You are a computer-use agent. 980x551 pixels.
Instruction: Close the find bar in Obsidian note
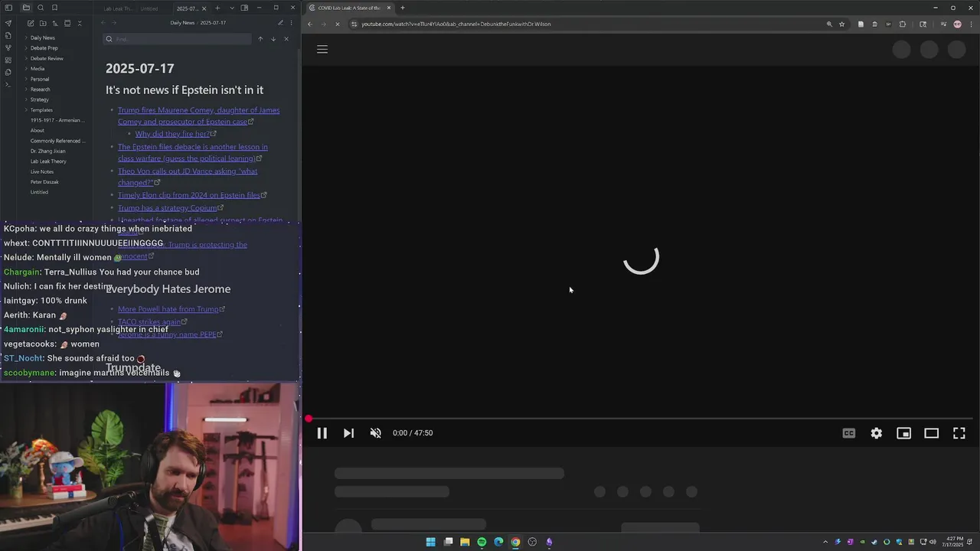[x=286, y=39]
